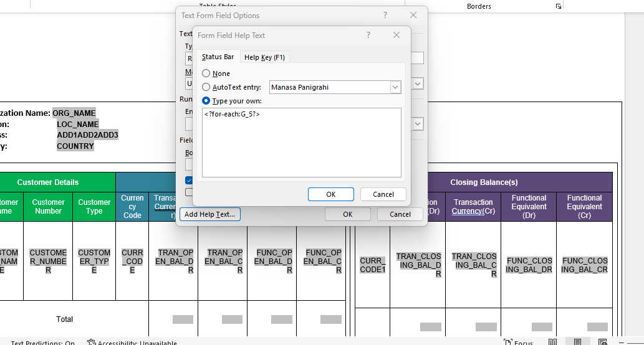Click the Customer Details table header
The height and width of the screenshot is (345, 644).
pos(47,182)
